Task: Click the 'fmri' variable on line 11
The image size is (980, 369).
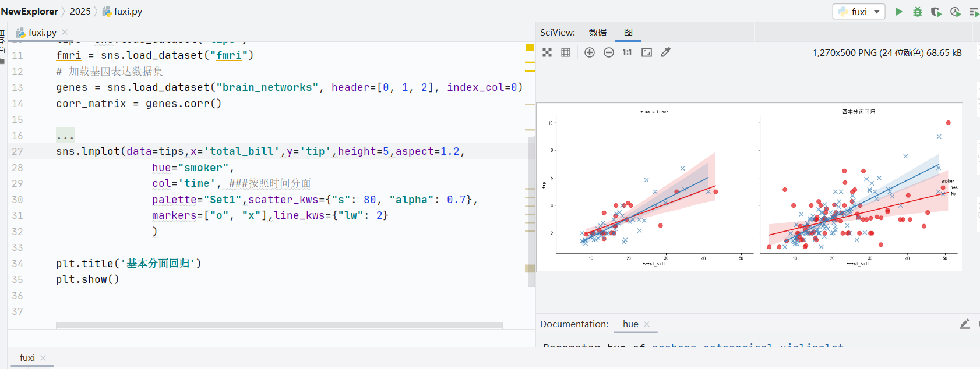Action: (x=69, y=55)
